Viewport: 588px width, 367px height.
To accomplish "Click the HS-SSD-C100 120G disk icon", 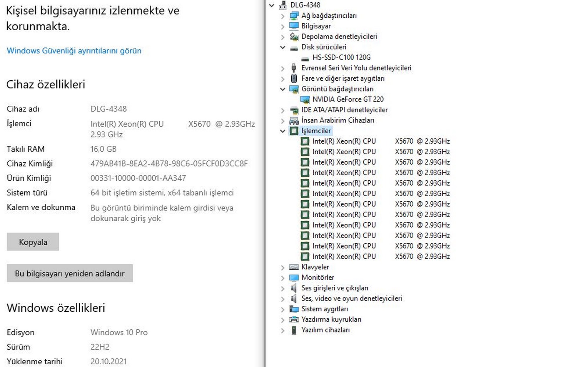I will (305, 58).
